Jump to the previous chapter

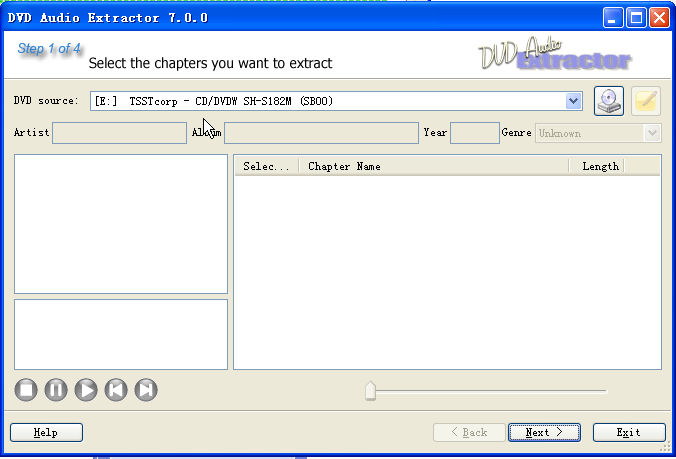(116, 390)
